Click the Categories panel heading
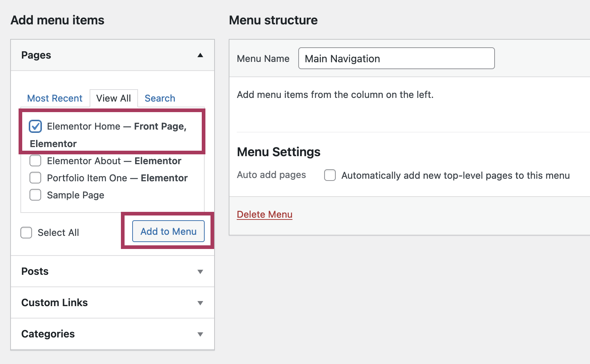This screenshot has width=590, height=364. [48, 334]
